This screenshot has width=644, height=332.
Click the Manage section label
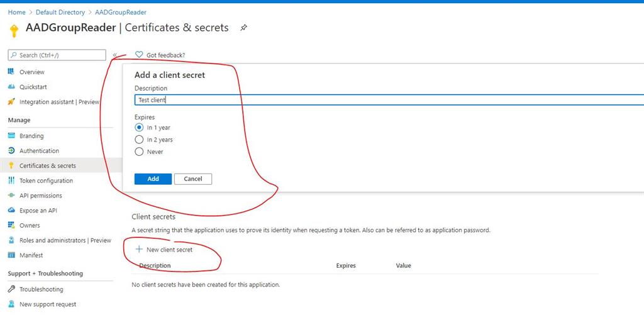19,120
